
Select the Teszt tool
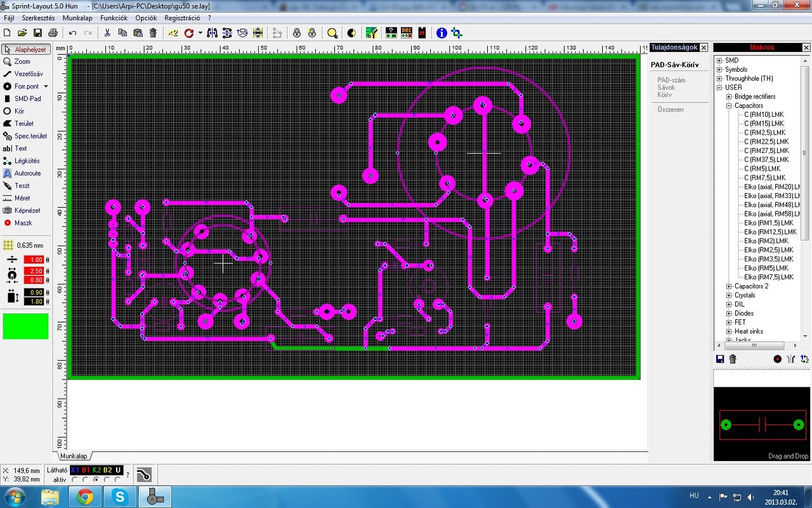pyautogui.click(x=16, y=185)
